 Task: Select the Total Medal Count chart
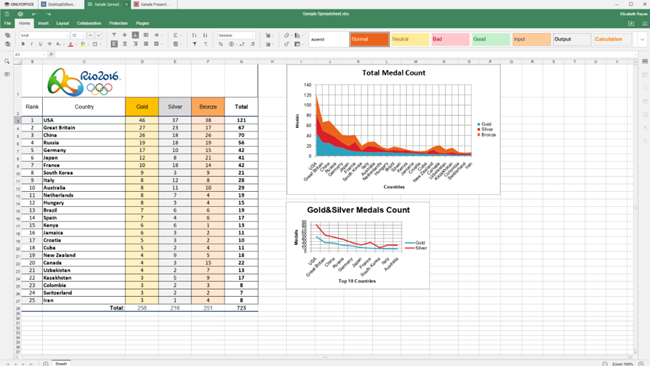point(393,129)
